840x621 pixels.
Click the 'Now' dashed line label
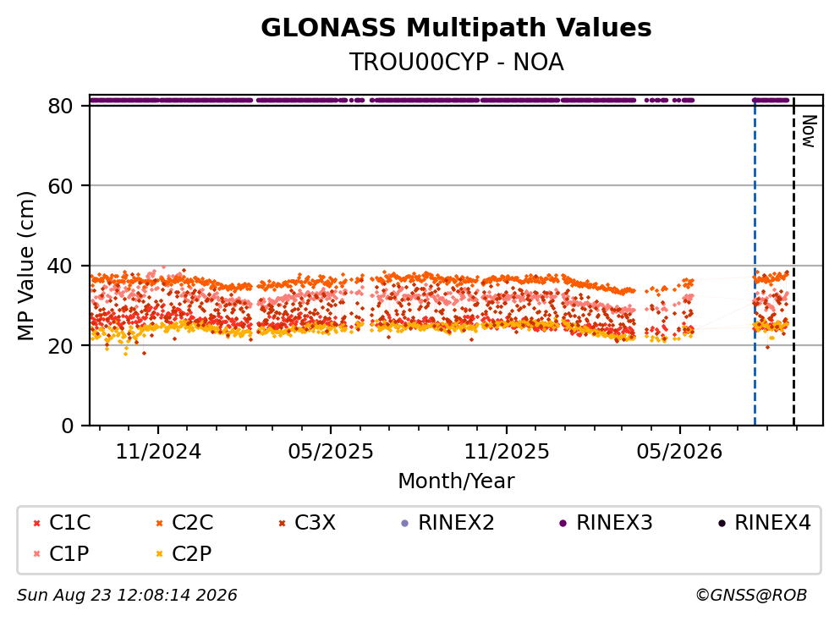coord(809,131)
